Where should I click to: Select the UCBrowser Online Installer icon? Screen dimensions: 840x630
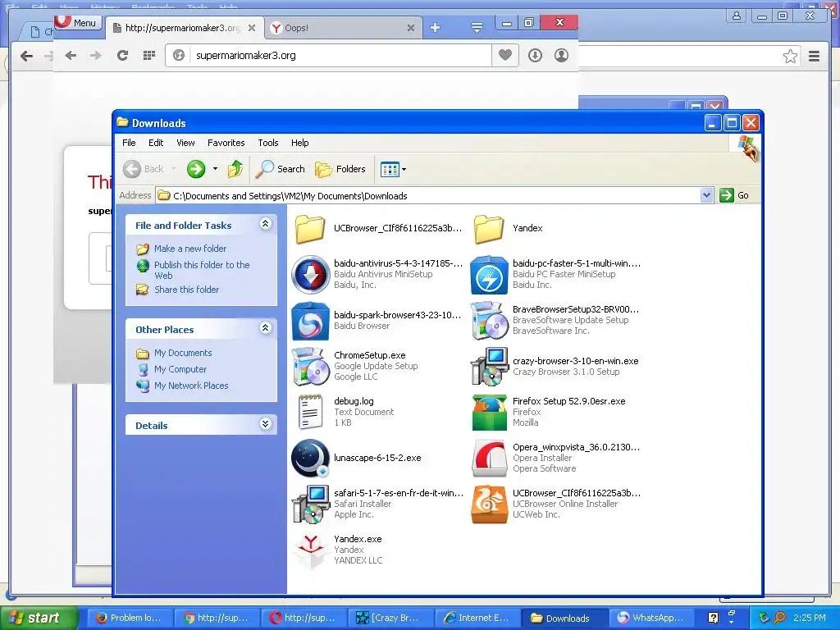coord(489,504)
